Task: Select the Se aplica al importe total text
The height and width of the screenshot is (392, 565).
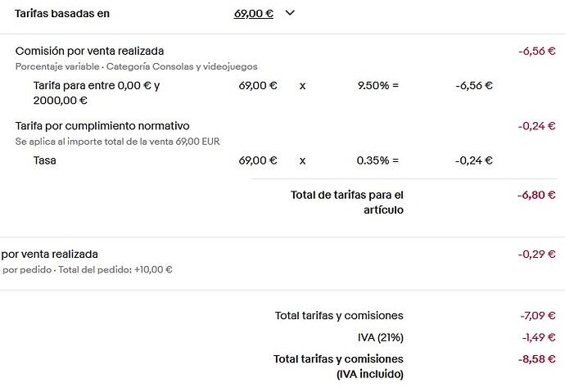Action: [x=117, y=141]
